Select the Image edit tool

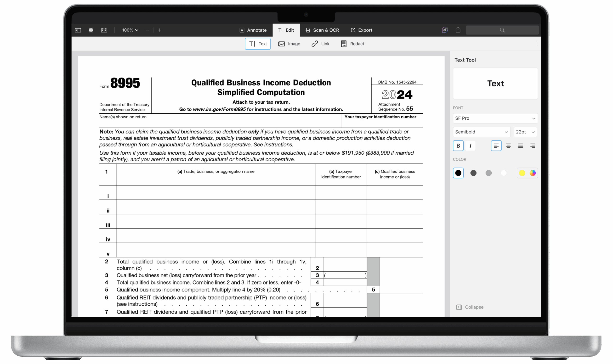289,44
